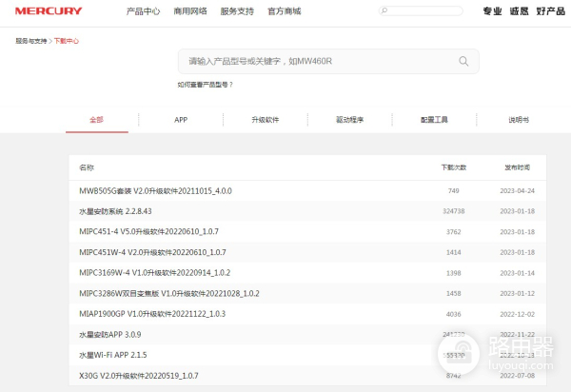
Task: Open the 服务与支持 breadcrumb link
Action: pyautogui.click(x=31, y=41)
